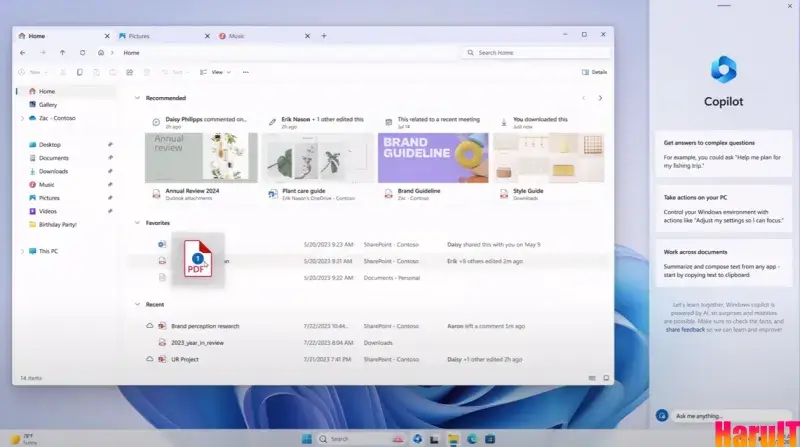Viewport: 800px width, 447px height.
Task: Close the Pictures tab
Action: click(207, 36)
